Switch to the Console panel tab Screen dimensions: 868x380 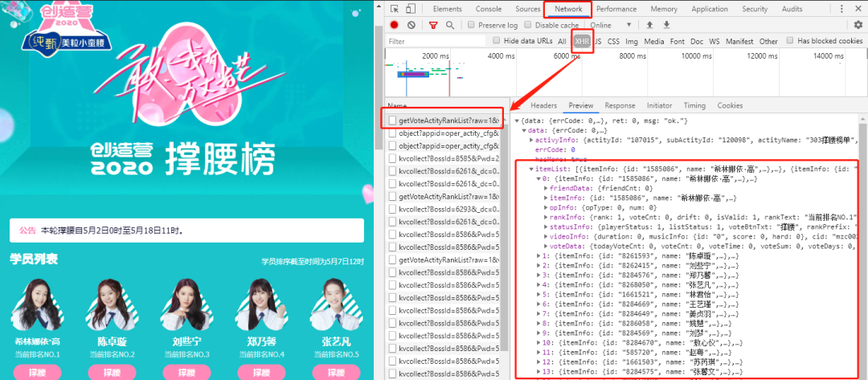[x=489, y=9]
